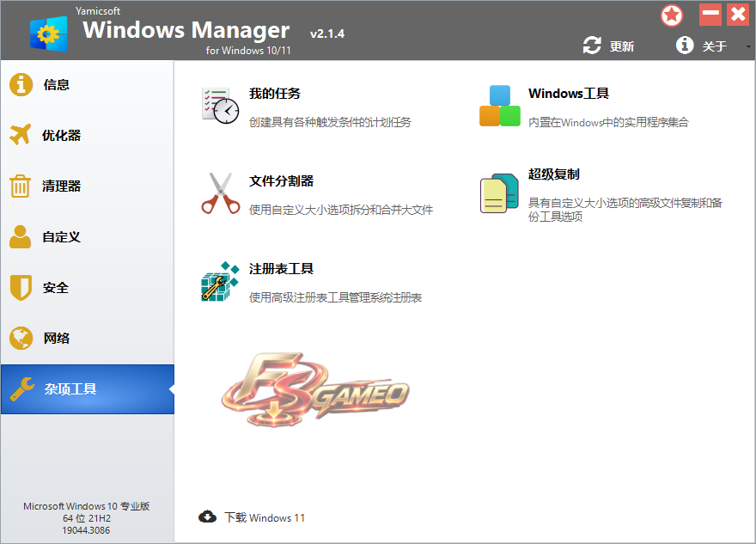Expand the dropdown arrow next to 关于
Image resolution: width=756 pixels, height=544 pixels.
[x=748, y=46]
